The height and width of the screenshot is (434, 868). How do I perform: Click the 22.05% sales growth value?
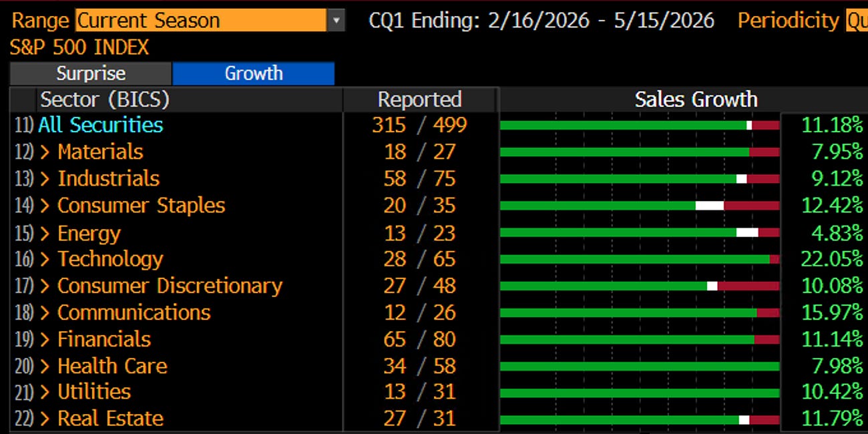click(832, 258)
